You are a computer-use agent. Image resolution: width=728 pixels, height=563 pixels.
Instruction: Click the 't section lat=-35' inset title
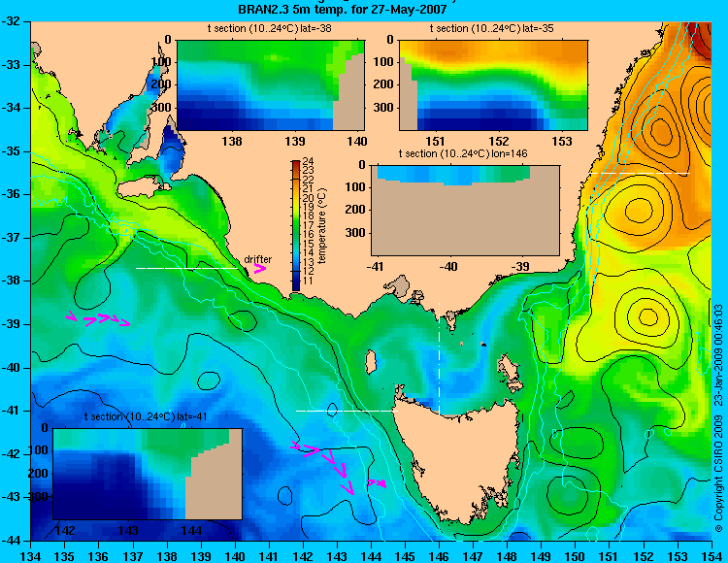[x=492, y=29]
